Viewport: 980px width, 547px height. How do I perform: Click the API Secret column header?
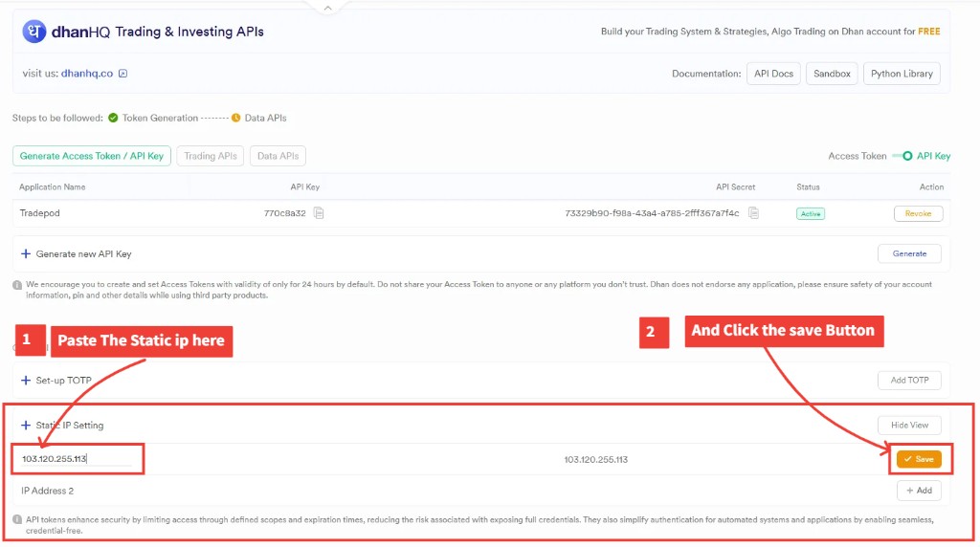click(x=735, y=186)
